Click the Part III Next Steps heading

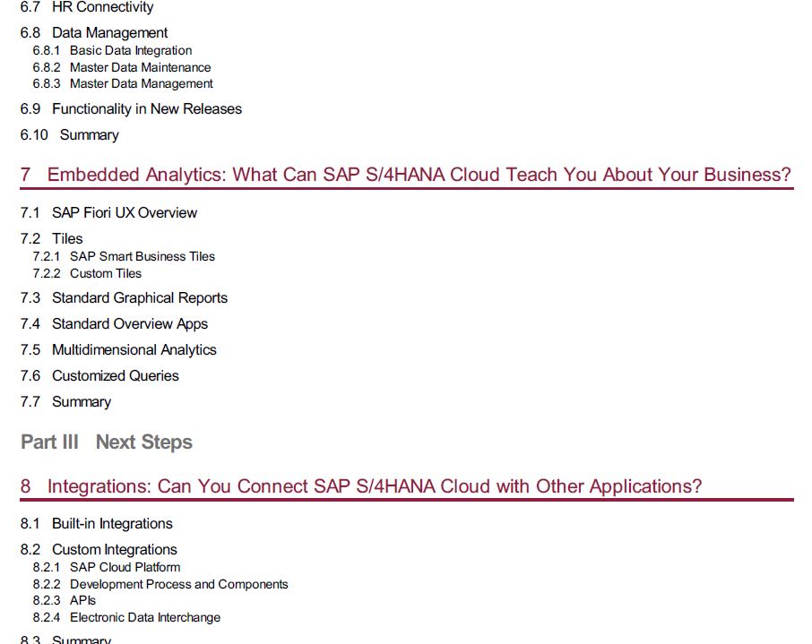(x=107, y=442)
